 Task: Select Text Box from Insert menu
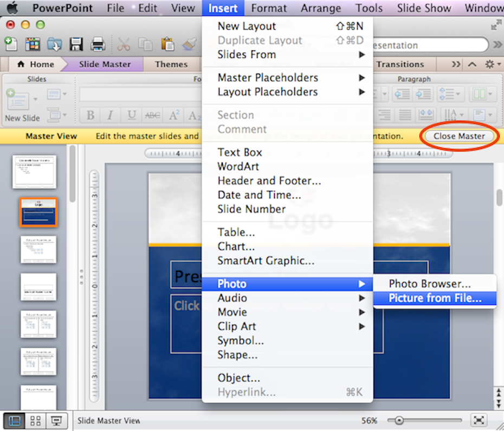coord(240,153)
